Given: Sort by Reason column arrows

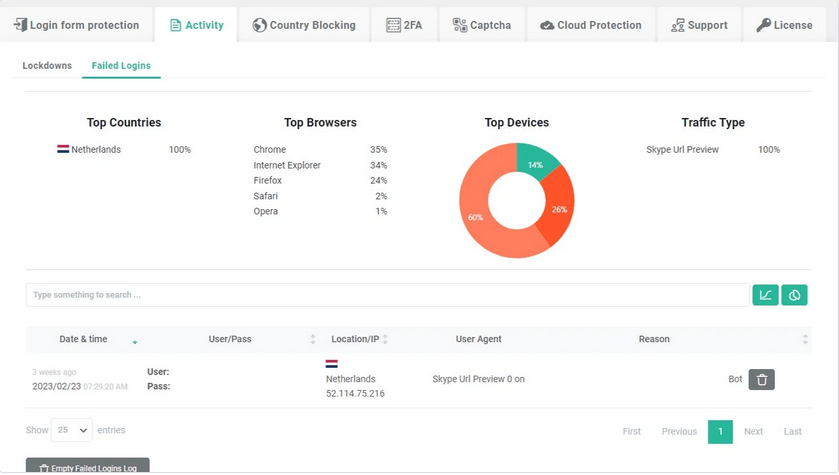Looking at the screenshot, I should 805,339.
